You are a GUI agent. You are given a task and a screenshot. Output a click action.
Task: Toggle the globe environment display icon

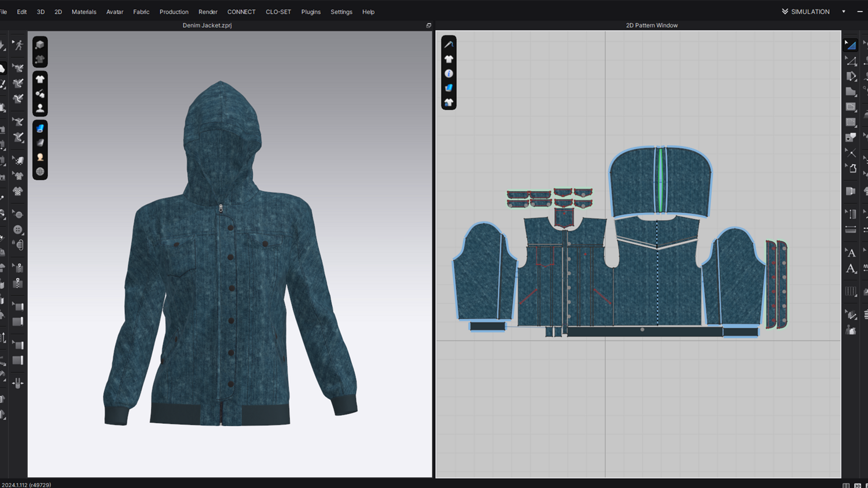[40, 172]
